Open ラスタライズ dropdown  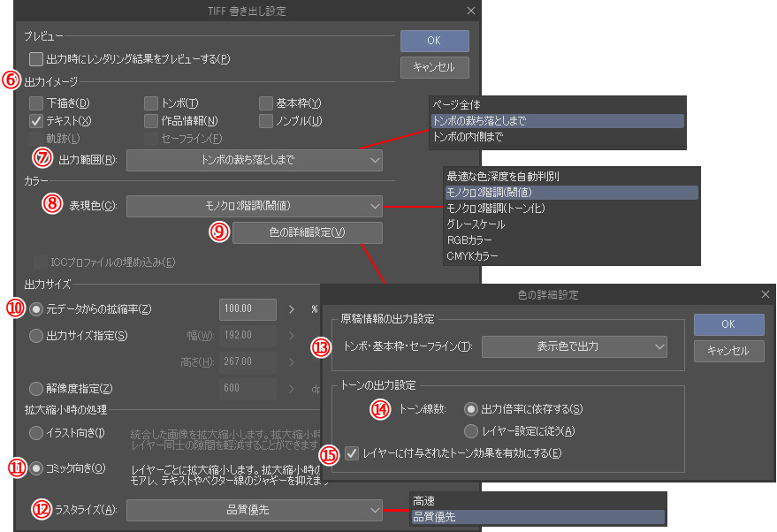[255, 510]
